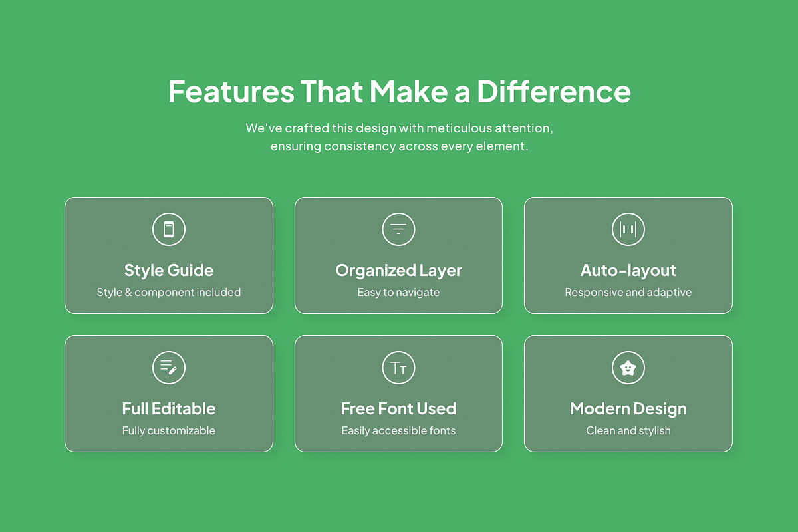Image resolution: width=798 pixels, height=532 pixels.
Task: Click the smiling star icon above Modern Design
Action: pyautogui.click(x=628, y=368)
